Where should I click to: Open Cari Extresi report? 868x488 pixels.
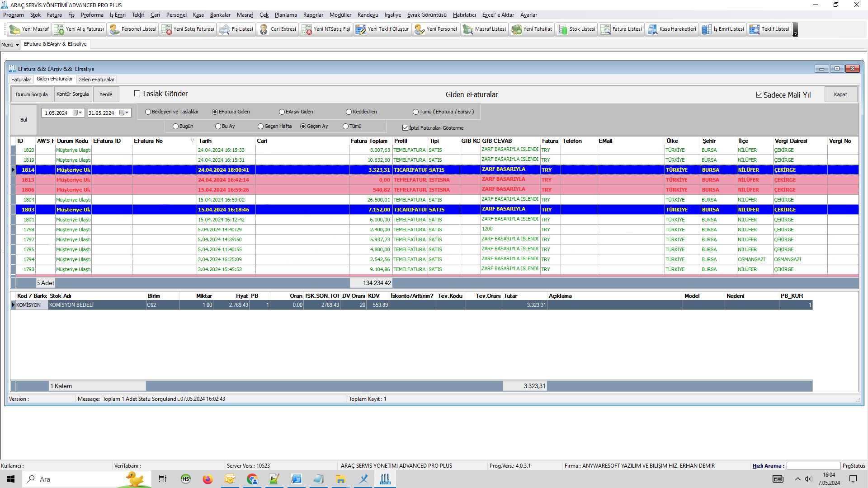coord(278,29)
